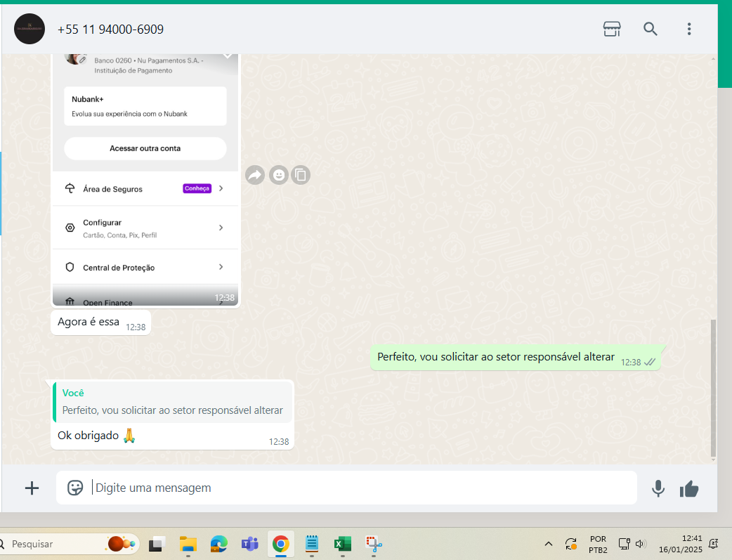The width and height of the screenshot is (732, 560).
Task: Open the clock showing 12:41 16/01/2025
Action: (680, 544)
